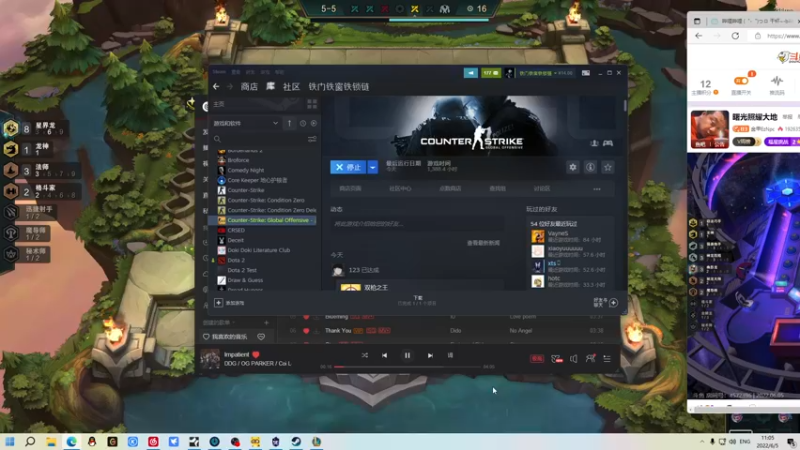Expand the dropdown arrow beside 停止
The height and width of the screenshot is (450, 800).
click(x=372, y=167)
